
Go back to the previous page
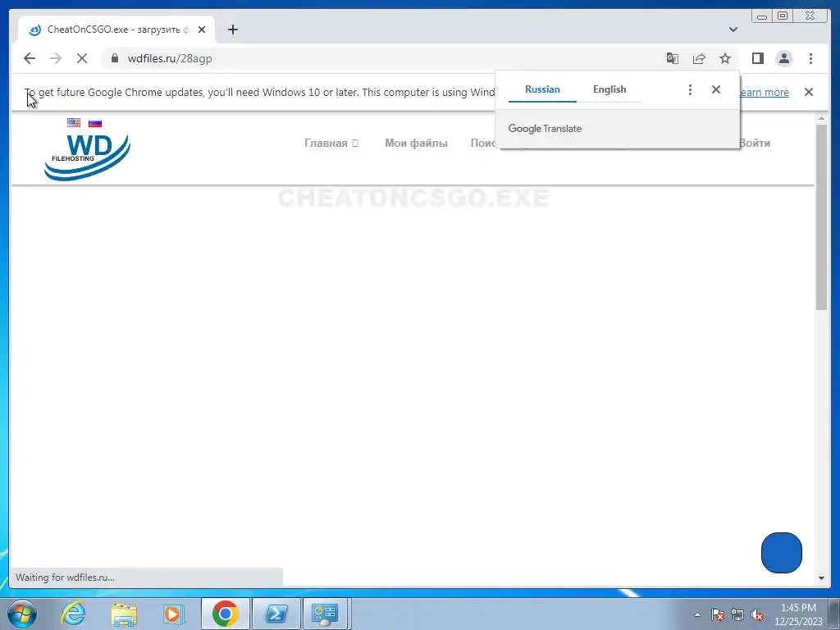point(30,58)
